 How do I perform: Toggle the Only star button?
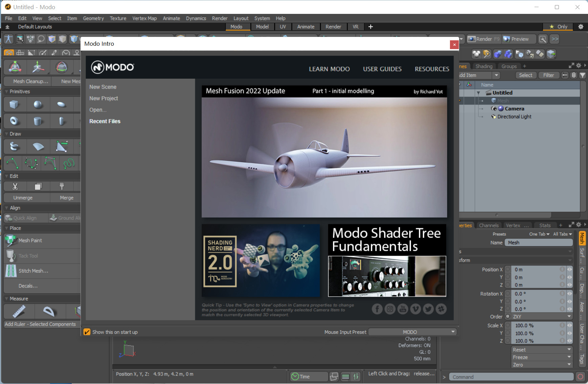pyautogui.click(x=558, y=27)
